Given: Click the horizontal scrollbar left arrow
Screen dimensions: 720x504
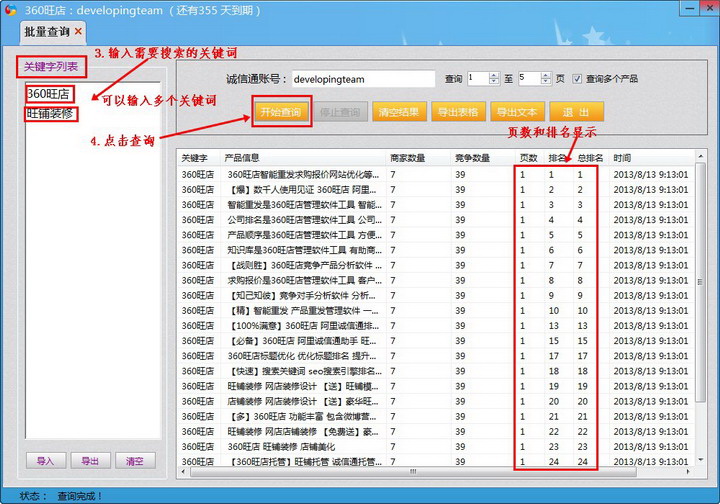Looking at the screenshot, I should (x=183, y=471).
